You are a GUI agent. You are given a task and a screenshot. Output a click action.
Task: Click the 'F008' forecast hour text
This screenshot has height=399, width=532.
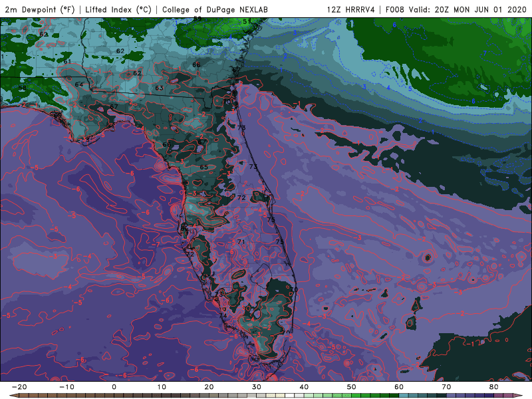pos(395,9)
